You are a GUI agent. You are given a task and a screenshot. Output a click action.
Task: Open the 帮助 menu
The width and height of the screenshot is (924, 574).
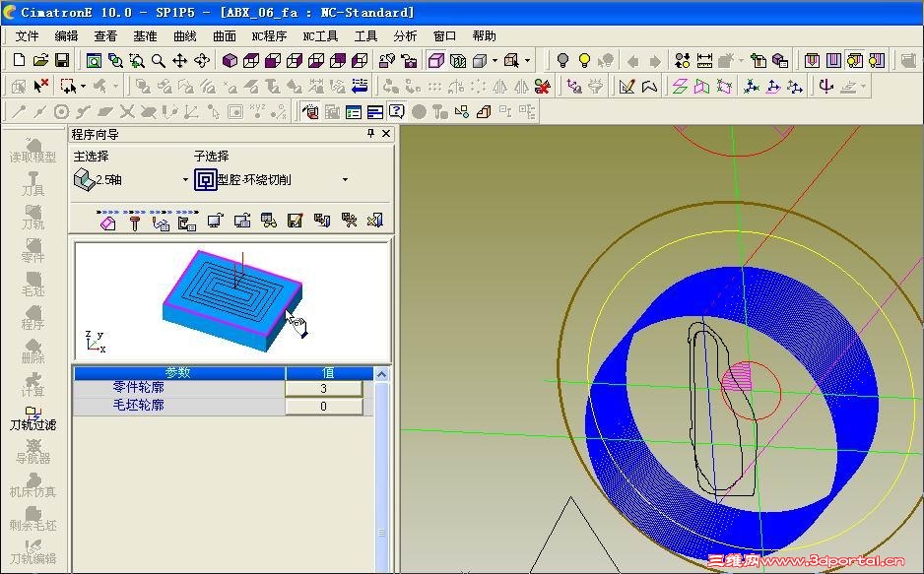point(484,36)
